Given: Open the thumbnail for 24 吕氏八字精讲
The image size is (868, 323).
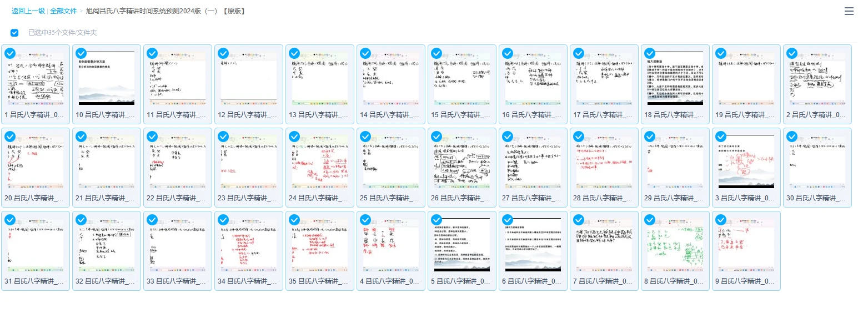Looking at the screenshot, I should 319,164.
